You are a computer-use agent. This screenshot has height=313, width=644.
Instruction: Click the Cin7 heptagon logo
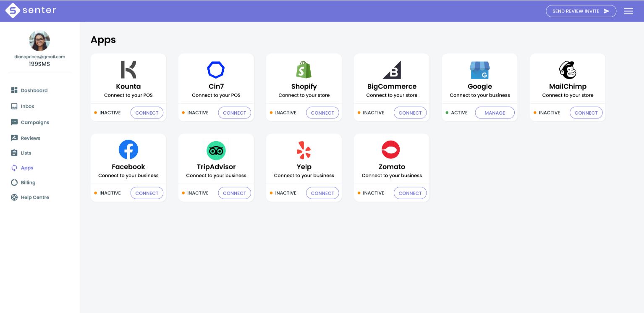(x=216, y=70)
